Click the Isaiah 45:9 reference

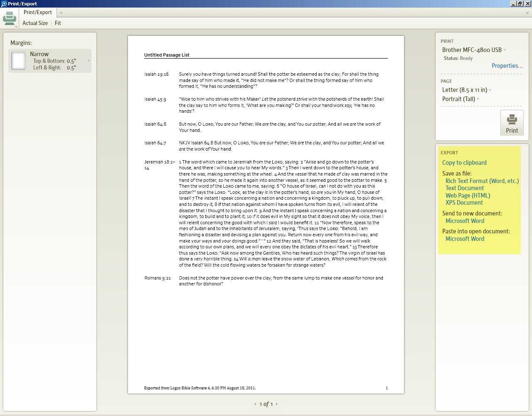coord(155,99)
